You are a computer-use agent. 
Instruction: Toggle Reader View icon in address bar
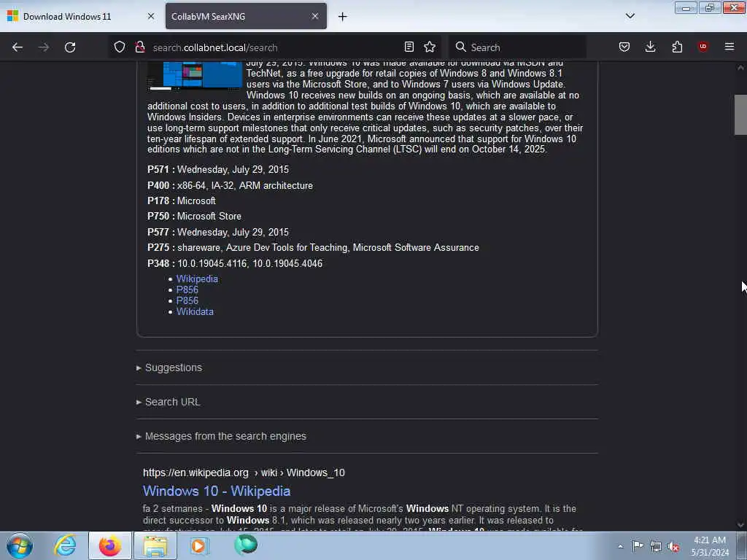click(409, 47)
